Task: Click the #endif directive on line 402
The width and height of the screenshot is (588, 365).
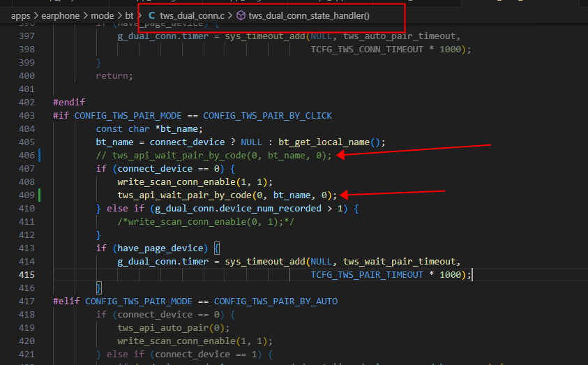Action: click(69, 102)
